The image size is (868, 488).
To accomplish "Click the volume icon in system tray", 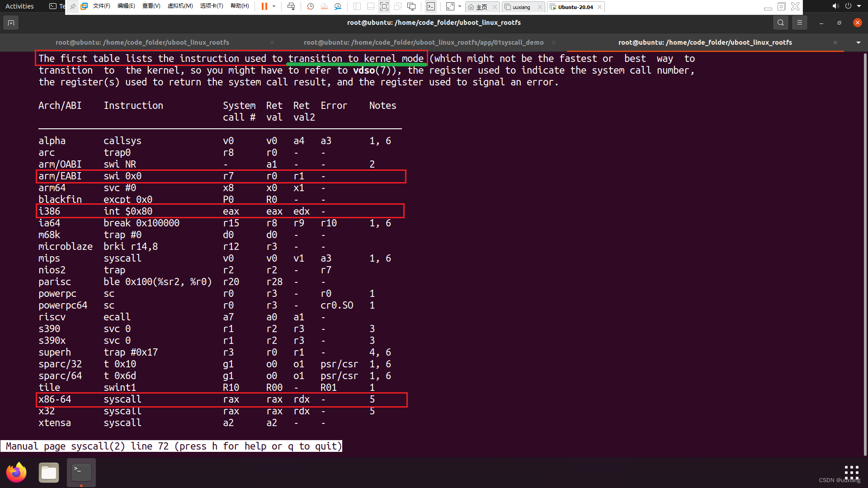I will point(835,6).
